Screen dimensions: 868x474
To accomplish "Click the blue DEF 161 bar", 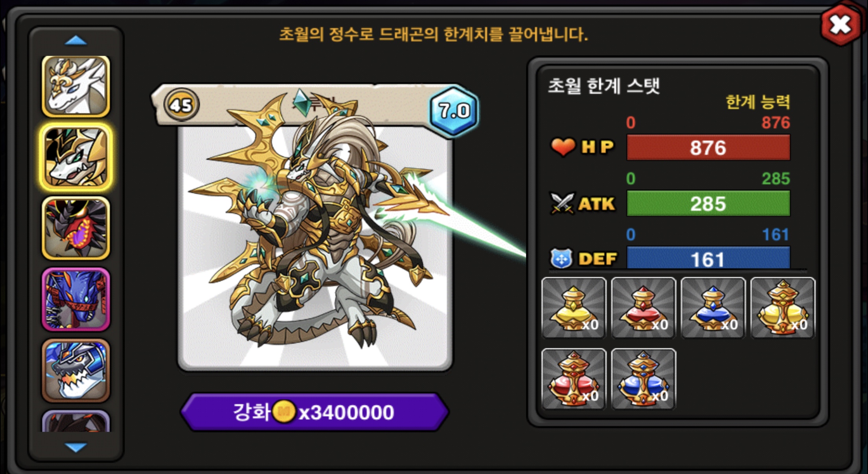I will [x=708, y=258].
